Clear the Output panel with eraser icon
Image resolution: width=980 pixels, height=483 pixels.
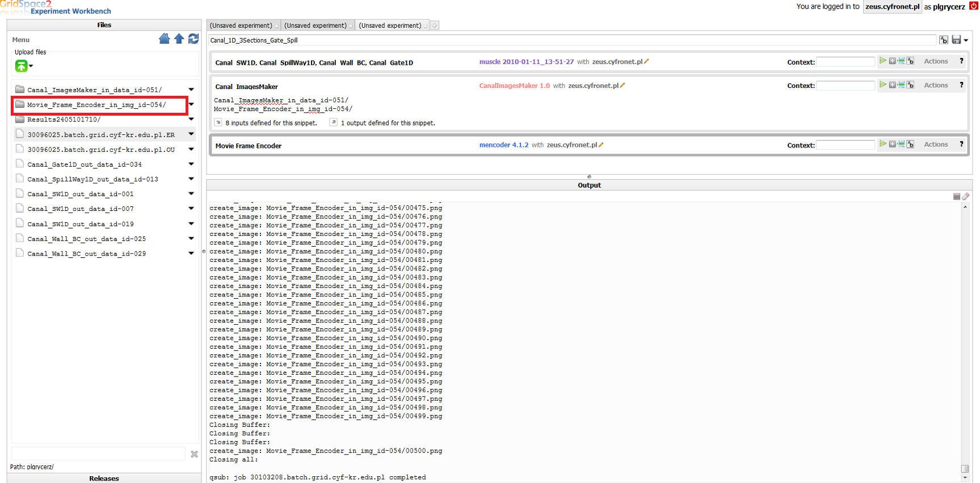click(x=966, y=196)
